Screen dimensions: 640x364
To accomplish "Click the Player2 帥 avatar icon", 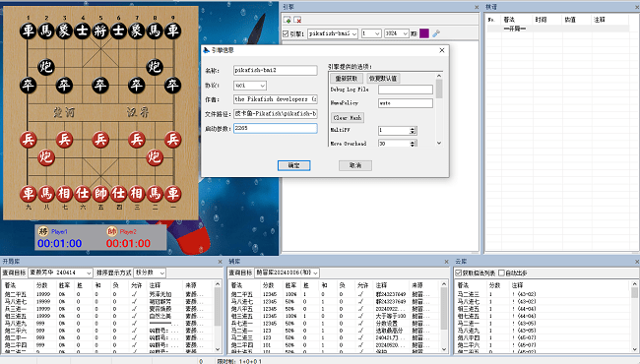I will click(x=112, y=231).
